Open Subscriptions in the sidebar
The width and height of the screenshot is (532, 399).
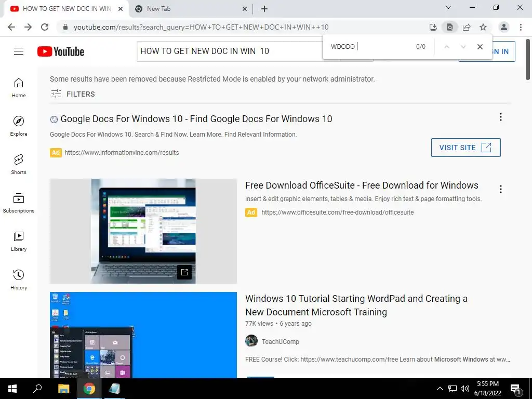click(19, 203)
